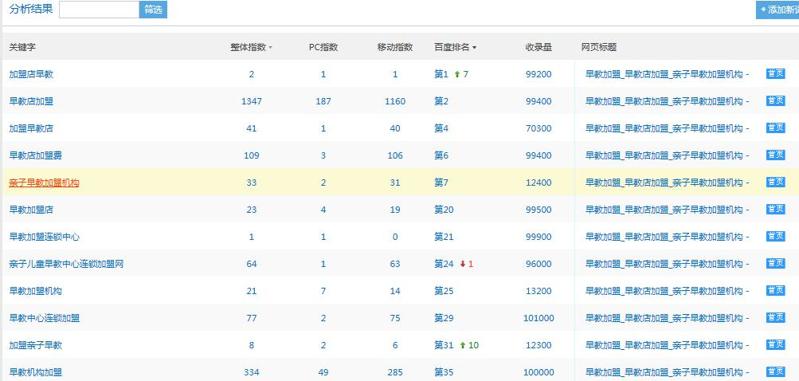
Task: Click 移动指数 value 1160
Action: tap(395, 101)
